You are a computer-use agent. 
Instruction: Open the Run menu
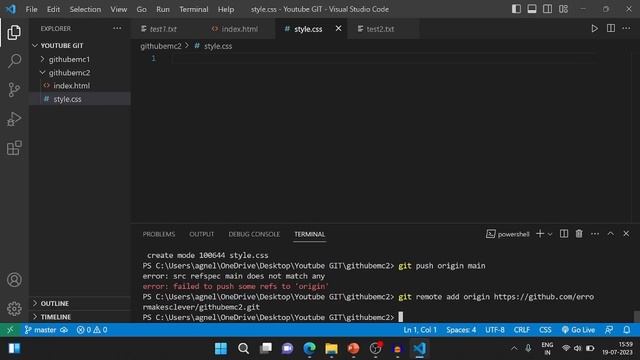(x=162, y=9)
